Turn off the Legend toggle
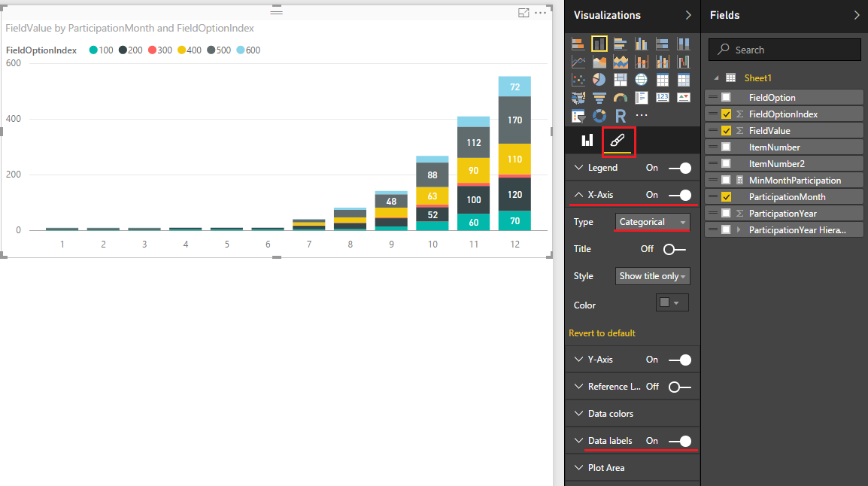Viewport: 868px width, 486px height. (679, 168)
